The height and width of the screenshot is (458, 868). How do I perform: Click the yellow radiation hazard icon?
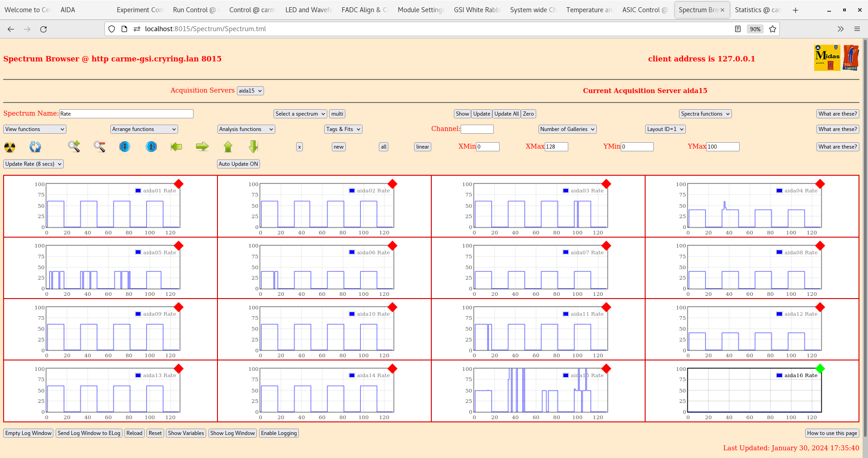9,147
